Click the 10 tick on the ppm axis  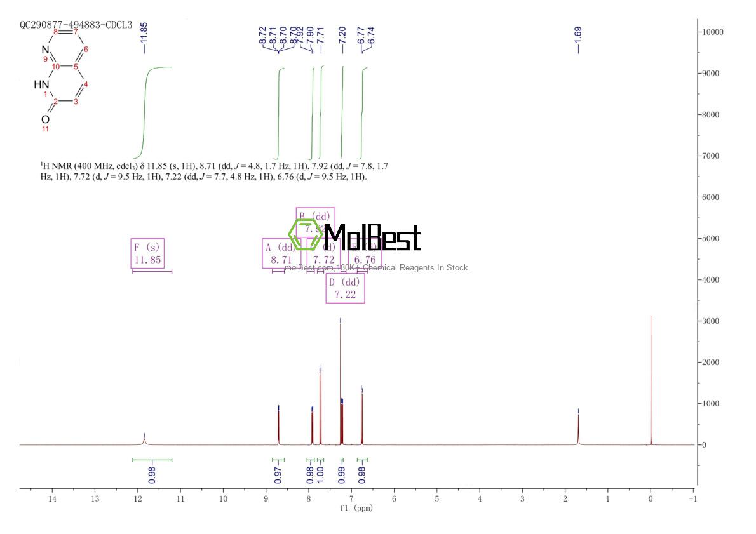coord(223,499)
